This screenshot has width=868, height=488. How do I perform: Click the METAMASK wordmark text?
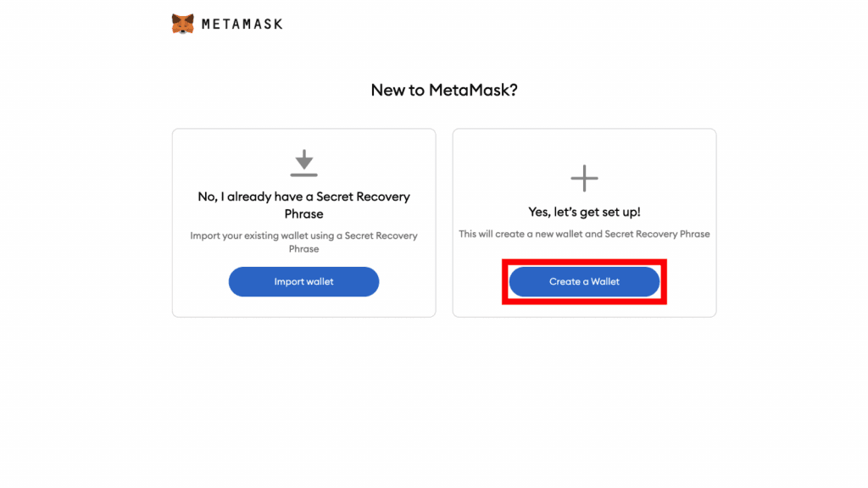tap(242, 25)
